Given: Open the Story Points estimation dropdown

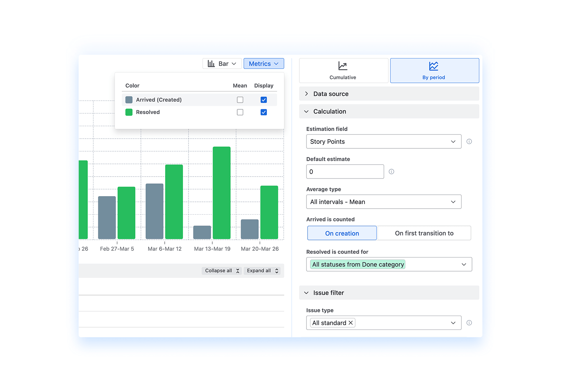Looking at the screenshot, I should 384,142.
